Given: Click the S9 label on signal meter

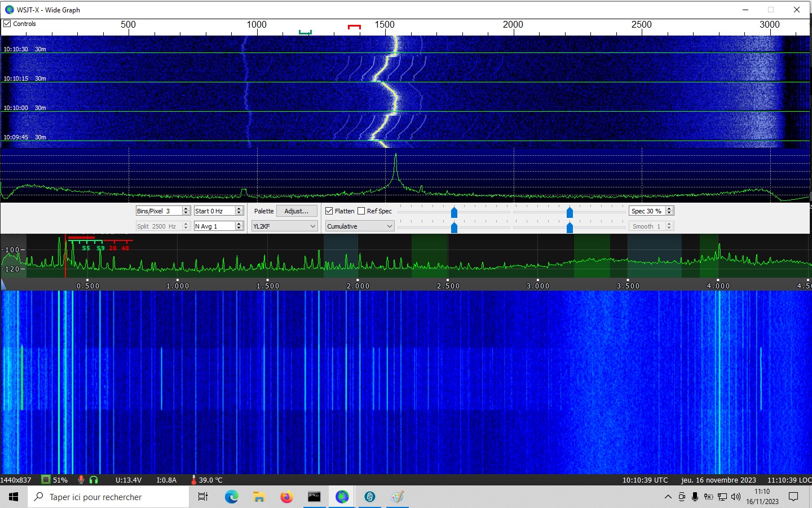Looking at the screenshot, I should 100,248.
